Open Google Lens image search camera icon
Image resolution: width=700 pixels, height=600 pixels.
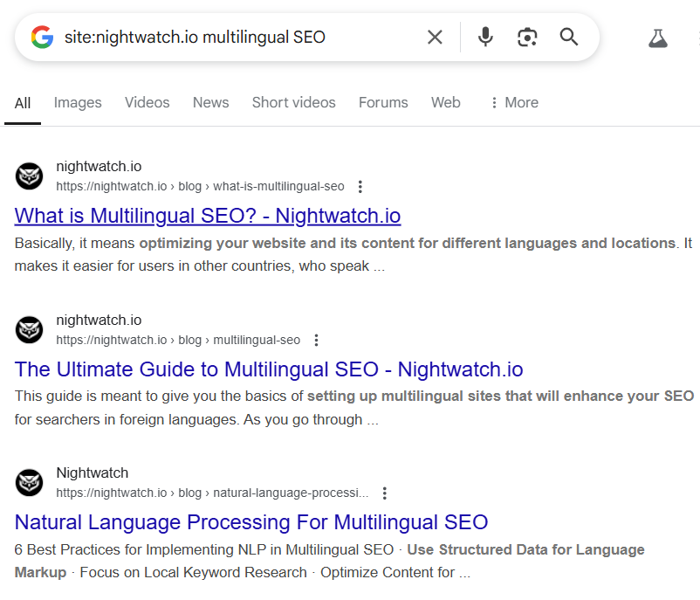point(527,37)
